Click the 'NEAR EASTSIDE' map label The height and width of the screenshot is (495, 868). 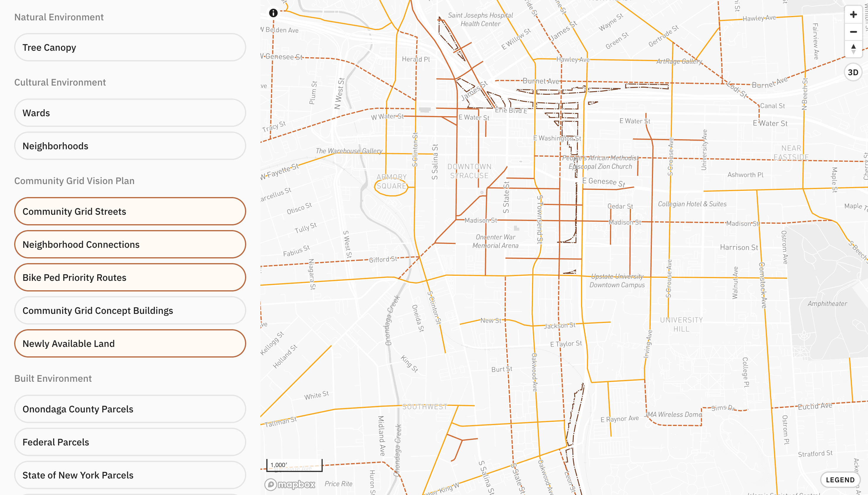tap(791, 153)
